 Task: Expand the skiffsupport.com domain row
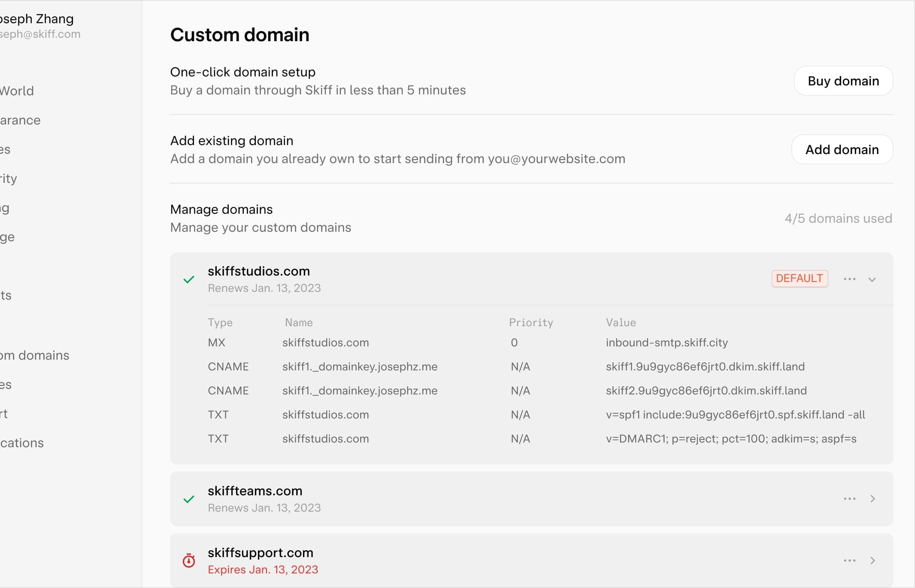click(x=872, y=561)
